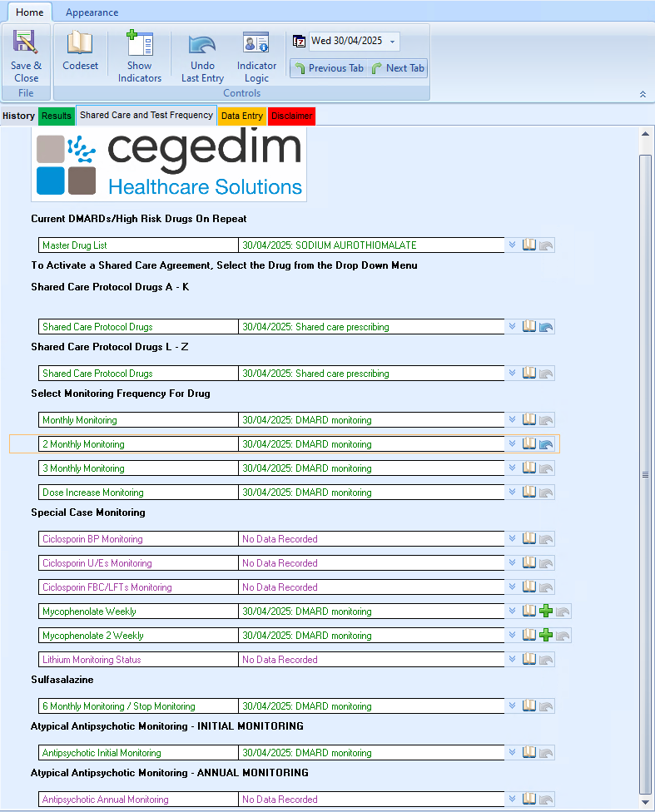The height and width of the screenshot is (812, 655).
Task: Click the scrollbar down arrow
Action: pyautogui.click(x=645, y=802)
